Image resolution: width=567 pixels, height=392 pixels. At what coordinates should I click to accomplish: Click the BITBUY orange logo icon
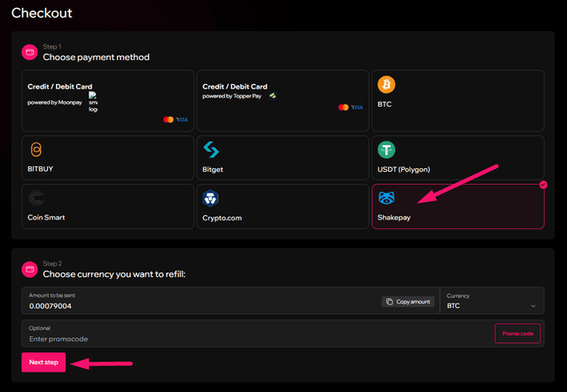pos(36,150)
